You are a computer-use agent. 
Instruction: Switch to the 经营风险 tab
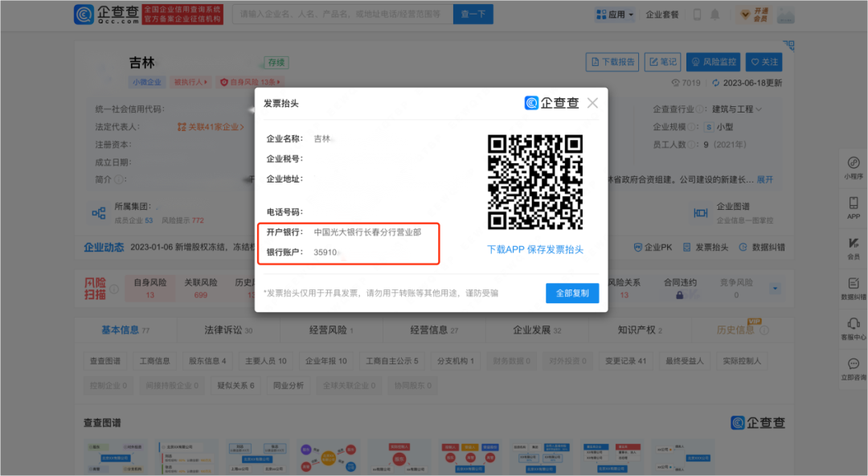[x=331, y=330]
